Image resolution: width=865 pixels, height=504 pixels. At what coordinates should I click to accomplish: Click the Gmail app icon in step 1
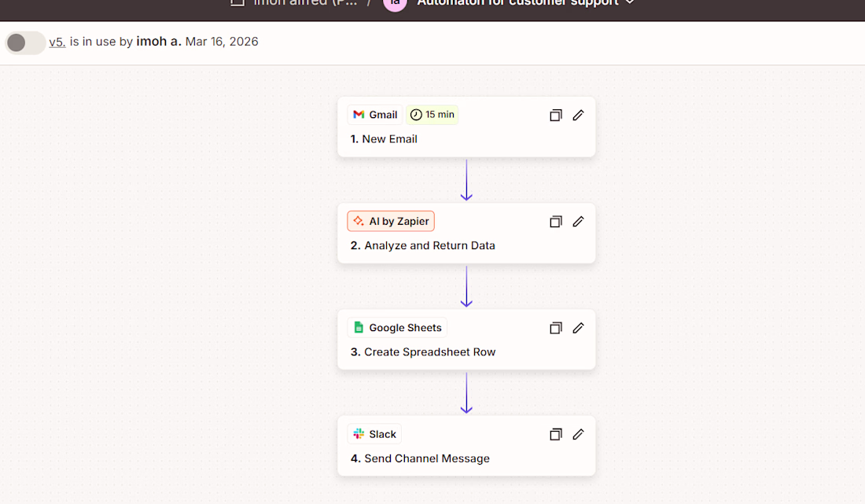pyautogui.click(x=359, y=115)
